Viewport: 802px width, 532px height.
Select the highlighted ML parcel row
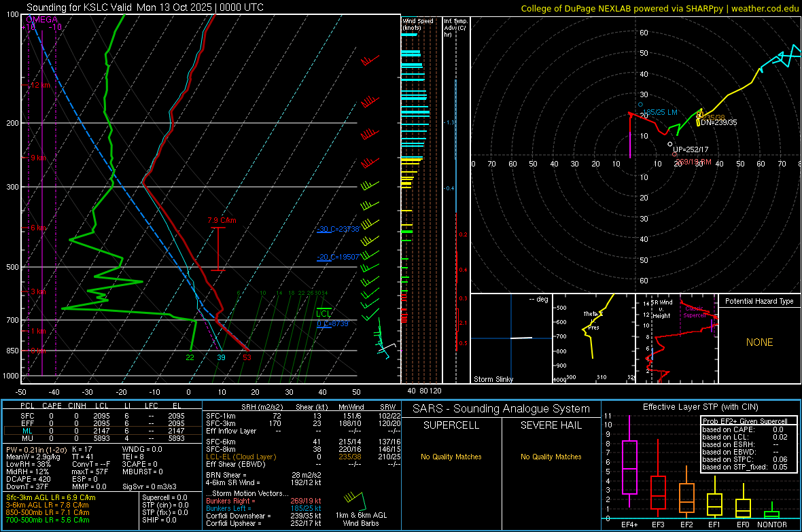click(x=103, y=431)
